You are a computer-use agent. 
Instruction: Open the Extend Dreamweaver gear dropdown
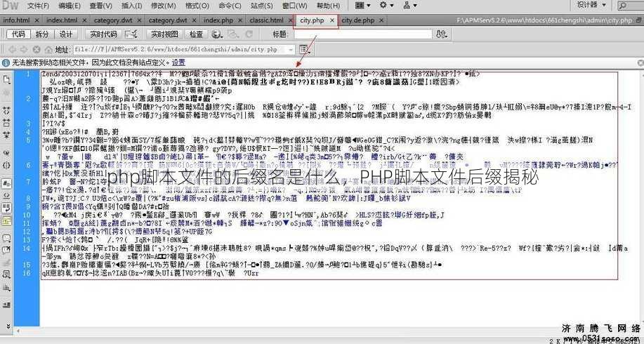386,6
